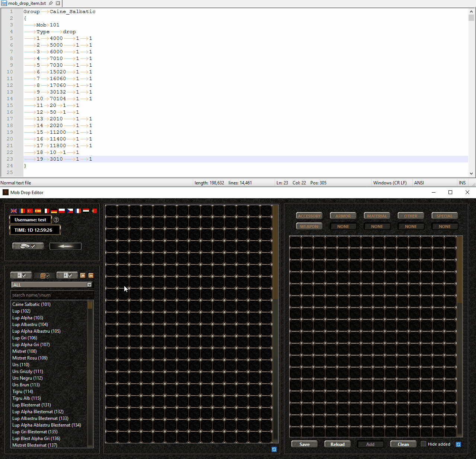476x459 pixels.
Task: Select Caine Salbatic (101) in mob list
Action: coord(31,304)
